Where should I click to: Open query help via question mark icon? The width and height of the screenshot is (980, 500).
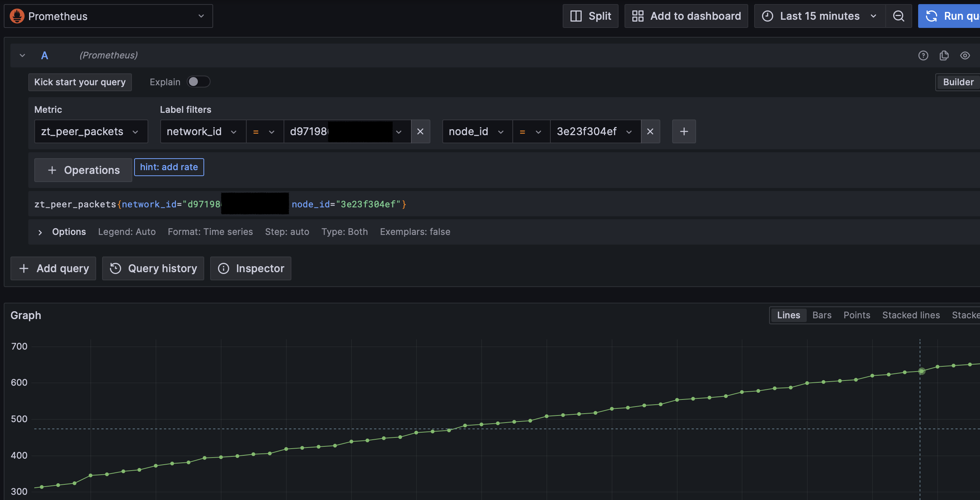[923, 55]
